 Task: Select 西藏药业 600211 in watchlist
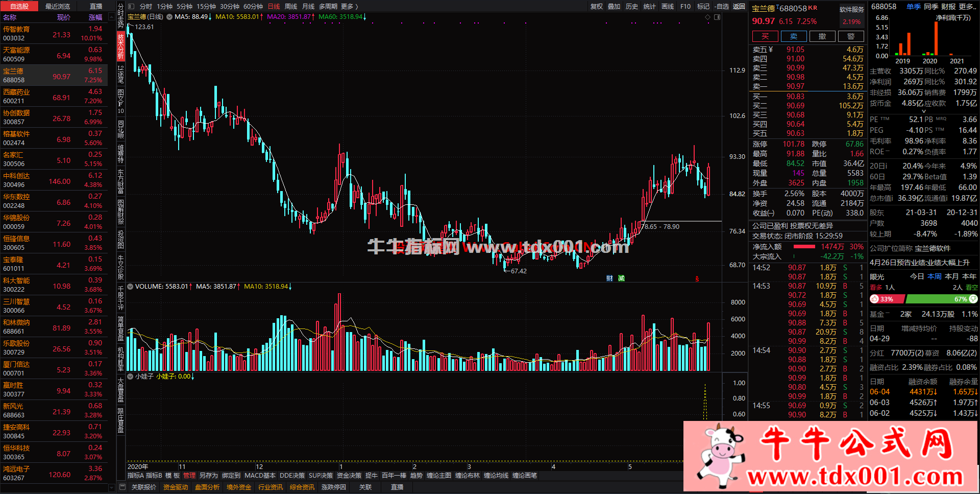(54, 97)
